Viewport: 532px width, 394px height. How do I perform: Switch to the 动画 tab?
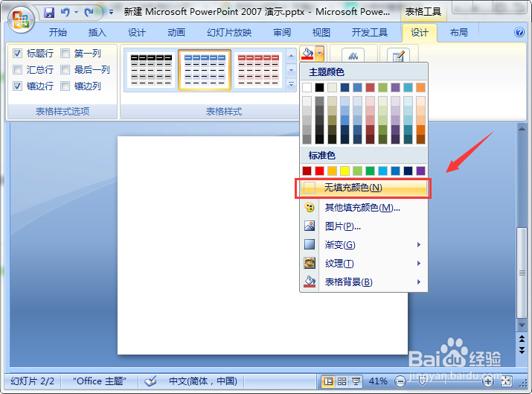pyautogui.click(x=176, y=32)
